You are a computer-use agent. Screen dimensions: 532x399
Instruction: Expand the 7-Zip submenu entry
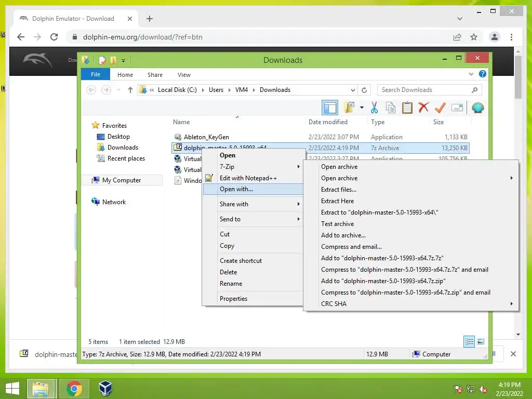pos(253,167)
